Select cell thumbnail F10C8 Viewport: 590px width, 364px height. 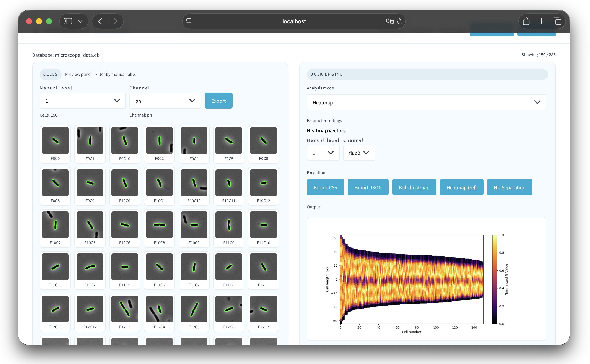click(159, 228)
